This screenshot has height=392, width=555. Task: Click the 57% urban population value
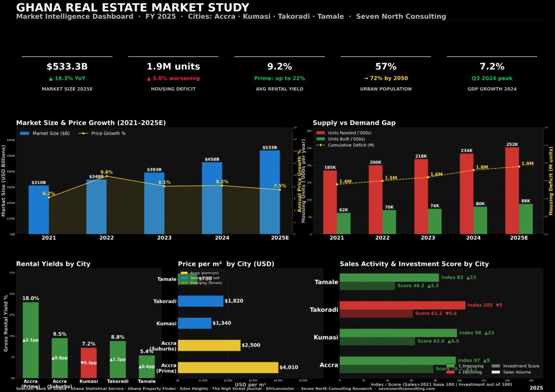tap(385, 67)
